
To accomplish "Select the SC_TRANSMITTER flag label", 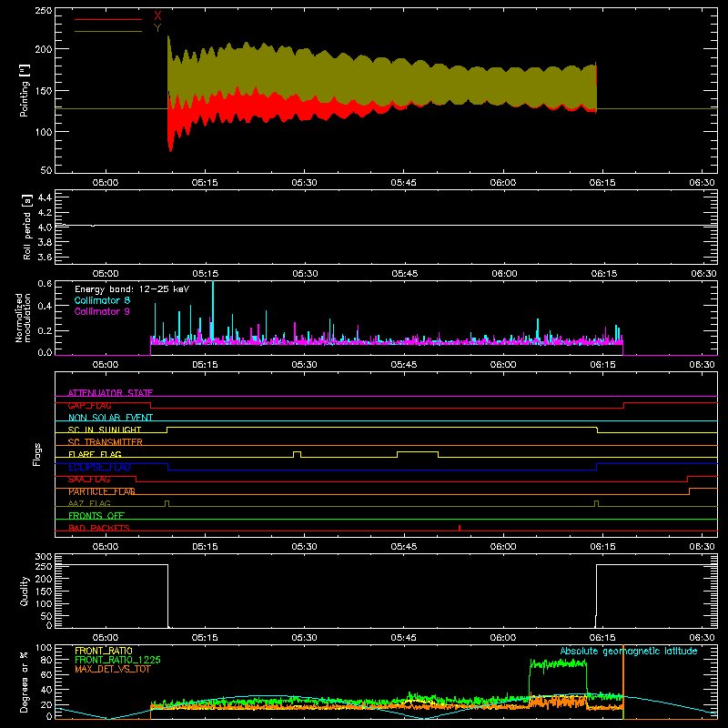I will point(105,441).
